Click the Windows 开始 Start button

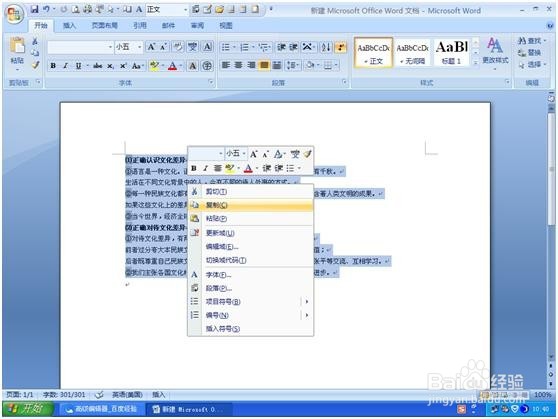28,409
